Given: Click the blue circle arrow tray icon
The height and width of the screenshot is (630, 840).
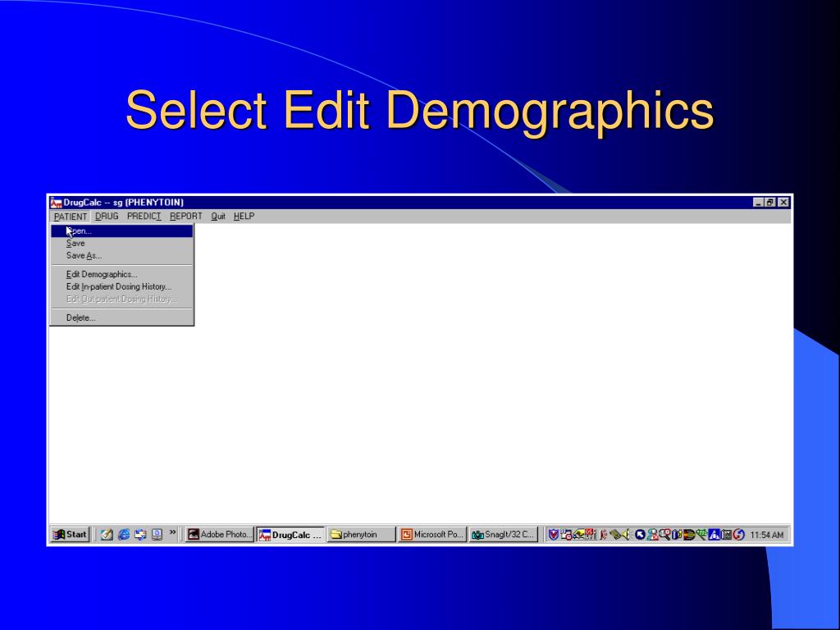Looking at the screenshot, I should pyautogui.click(x=640, y=534).
